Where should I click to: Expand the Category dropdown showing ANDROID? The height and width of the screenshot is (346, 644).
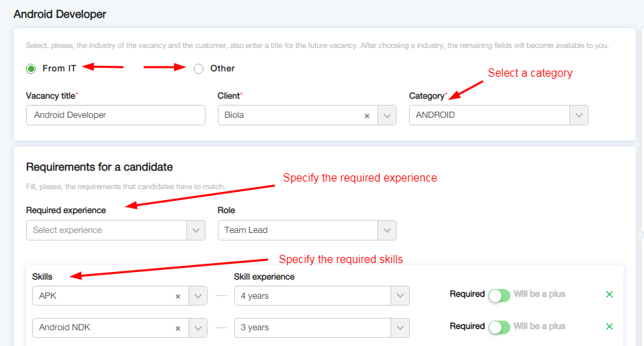tap(579, 115)
